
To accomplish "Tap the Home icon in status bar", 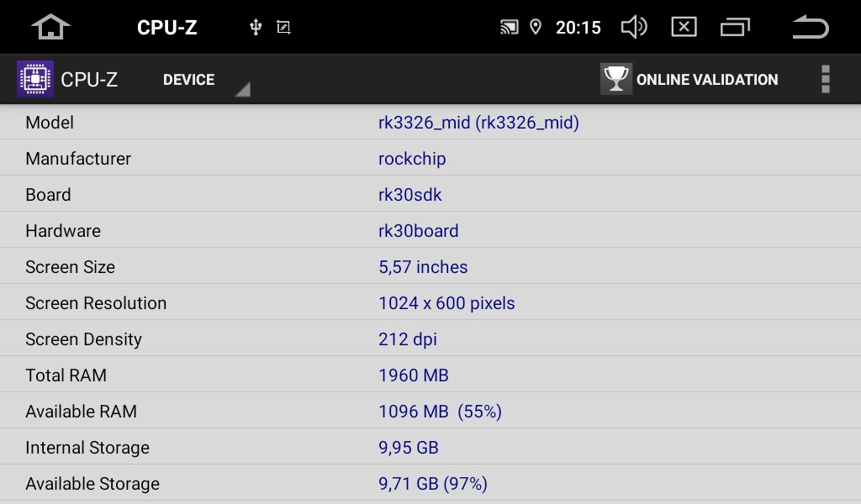I will click(50, 27).
